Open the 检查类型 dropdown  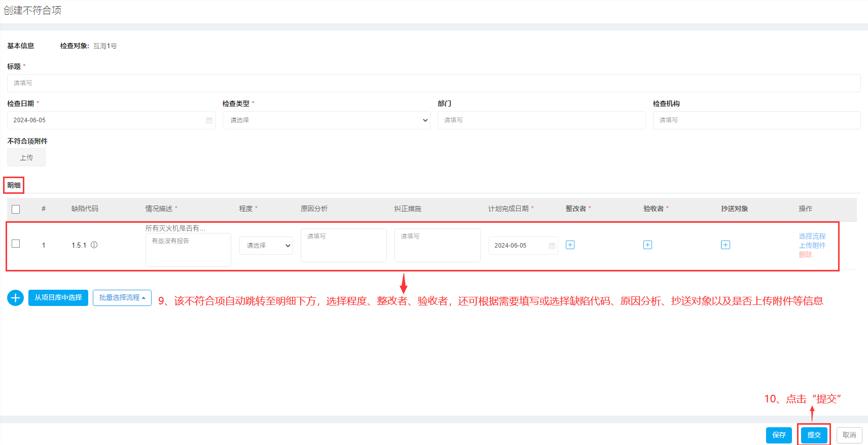coord(327,120)
